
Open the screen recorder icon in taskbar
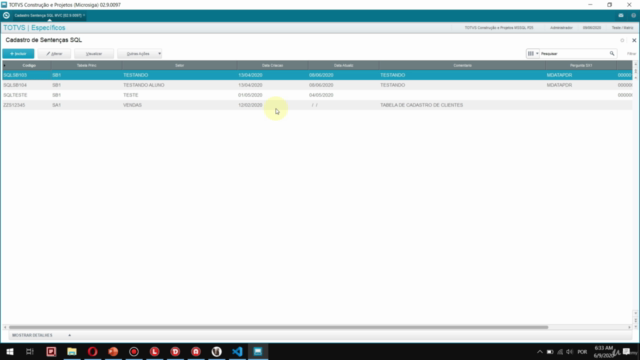(134, 351)
